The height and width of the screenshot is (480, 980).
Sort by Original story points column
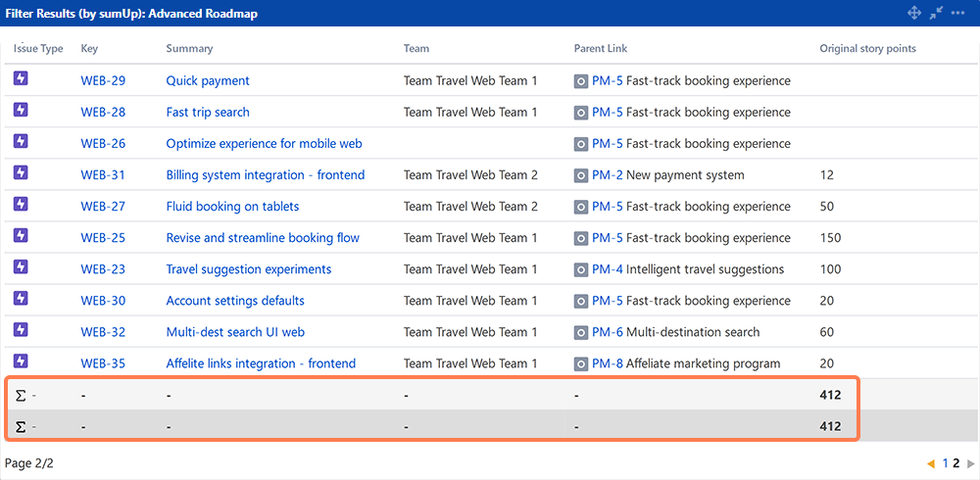867,48
